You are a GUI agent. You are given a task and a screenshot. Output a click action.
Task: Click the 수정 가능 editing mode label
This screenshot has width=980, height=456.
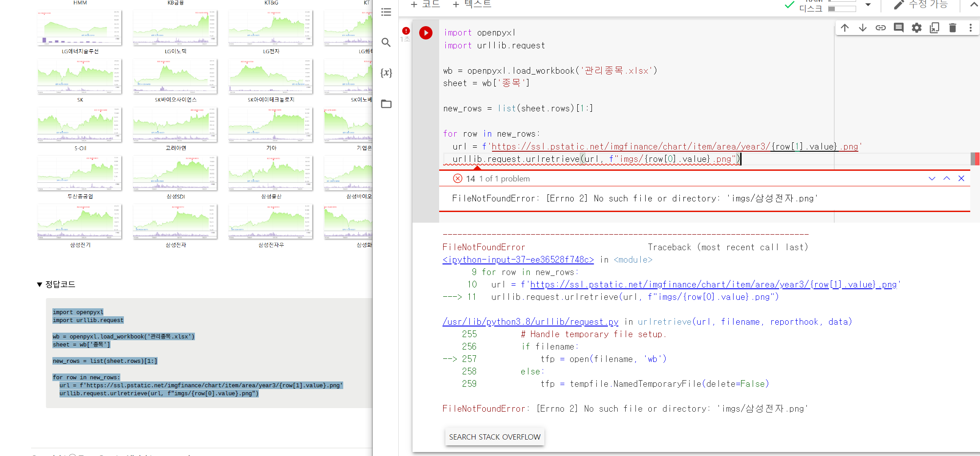click(x=928, y=4)
